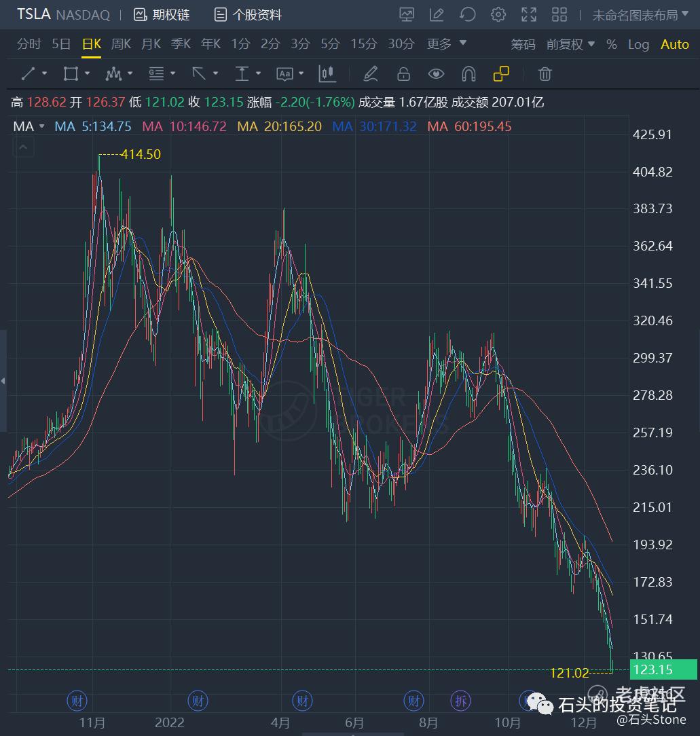The image size is (700, 736).
Task: Refresh the chart with the circular arrow icon
Action: pyautogui.click(x=468, y=14)
